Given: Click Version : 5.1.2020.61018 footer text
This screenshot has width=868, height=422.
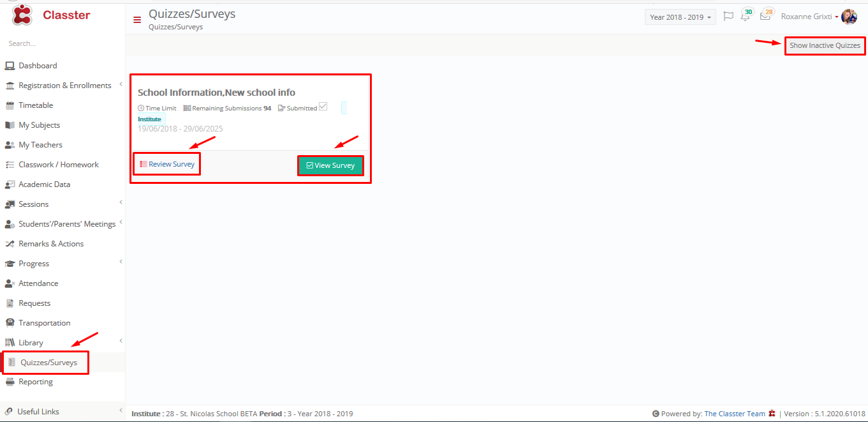Looking at the screenshot, I should click(825, 414).
